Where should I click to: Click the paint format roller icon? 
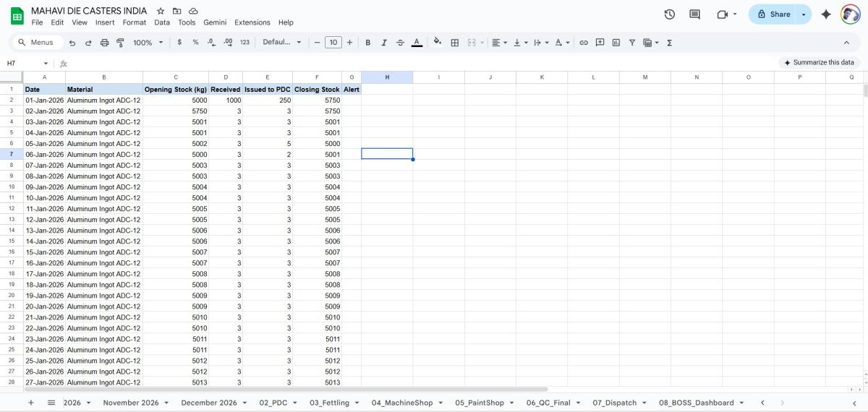click(x=120, y=43)
